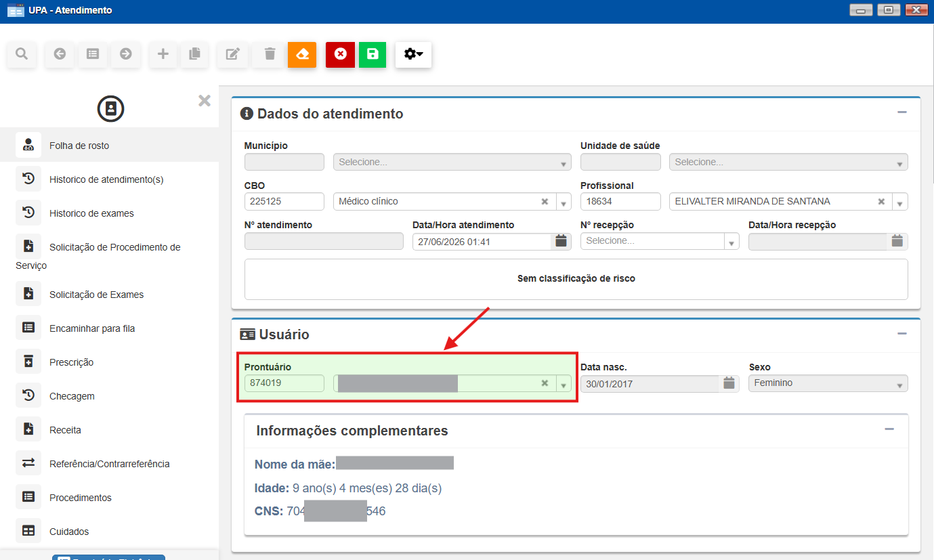Viewport: 934px width, 560px height.
Task: Open Solicitação de Exames menu item
Action: tap(97, 295)
